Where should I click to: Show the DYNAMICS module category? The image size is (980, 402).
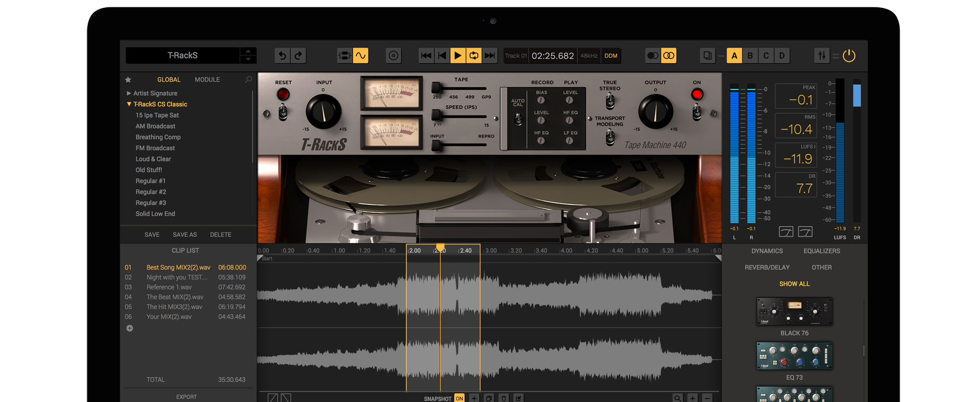coord(767,251)
